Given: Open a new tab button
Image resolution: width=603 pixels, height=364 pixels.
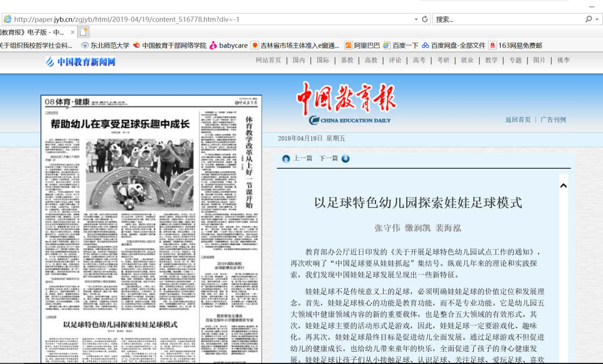Looking at the screenshot, I should point(84,32).
